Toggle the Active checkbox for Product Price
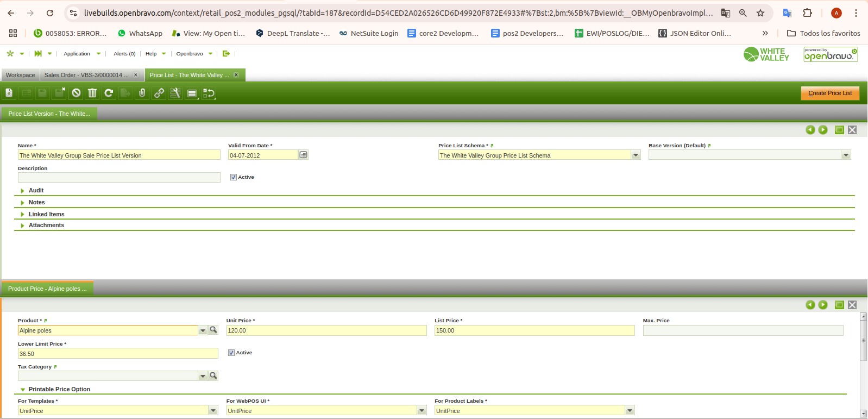The height and width of the screenshot is (419, 868). [231, 353]
